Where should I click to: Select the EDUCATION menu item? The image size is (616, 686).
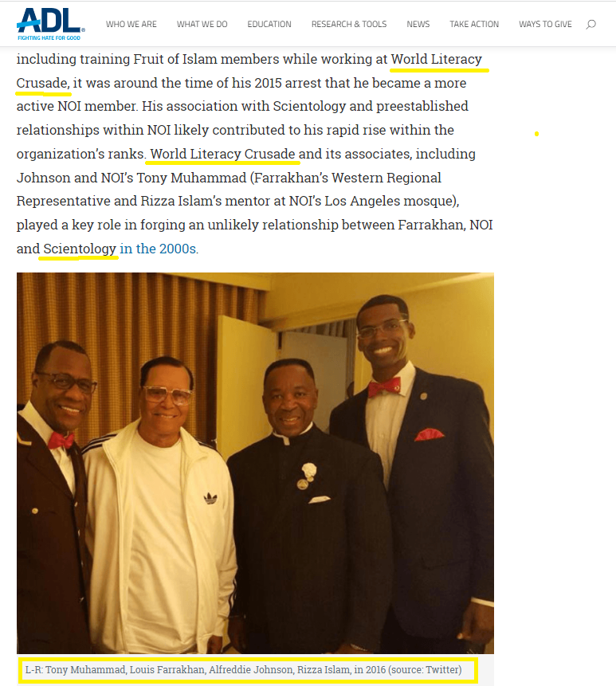pyautogui.click(x=269, y=24)
